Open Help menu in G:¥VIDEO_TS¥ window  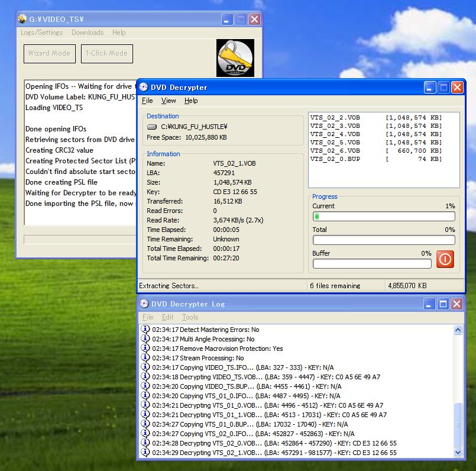119,33
